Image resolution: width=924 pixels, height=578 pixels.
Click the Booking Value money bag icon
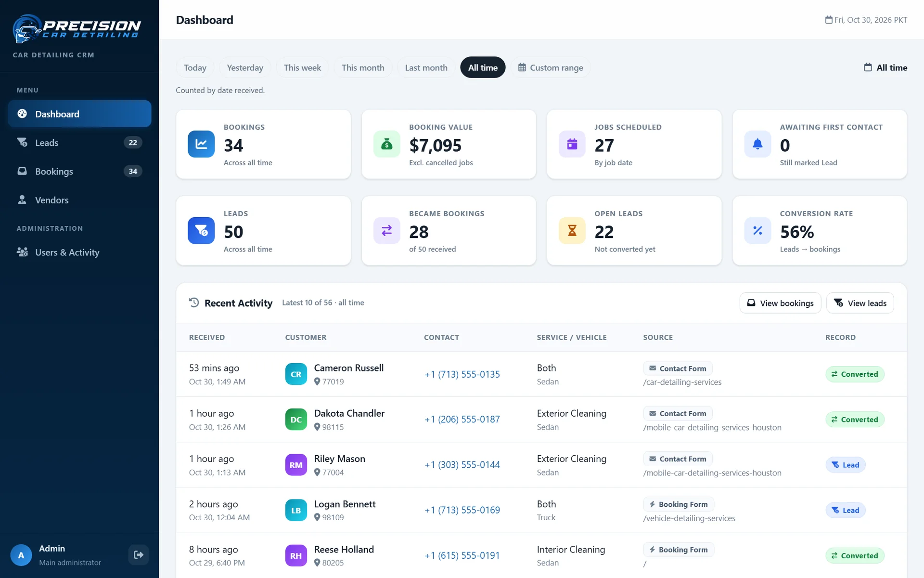386,144
